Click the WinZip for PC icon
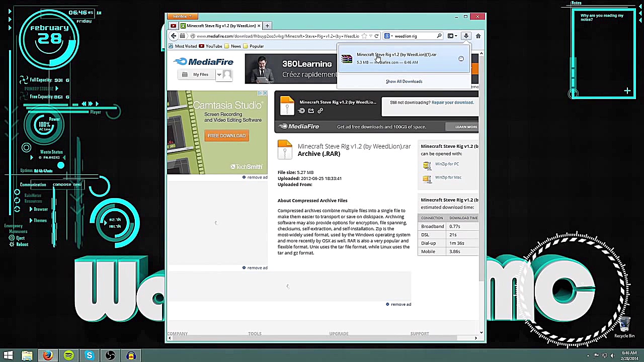The width and height of the screenshot is (644, 362). click(x=427, y=165)
